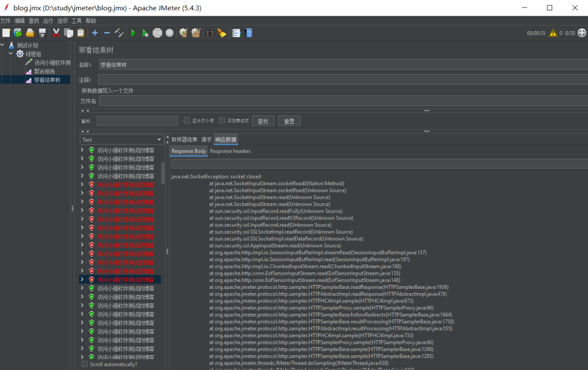This screenshot has height=370, width=588.
Task: Click the 'socketRead0(Native Method)' stack trace line
Action: pyautogui.click(x=277, y=184)
